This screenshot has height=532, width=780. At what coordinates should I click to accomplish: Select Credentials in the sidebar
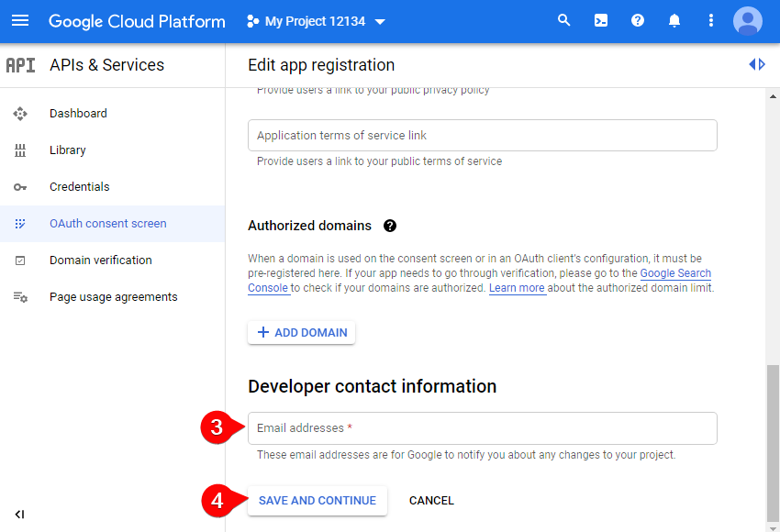79,186
